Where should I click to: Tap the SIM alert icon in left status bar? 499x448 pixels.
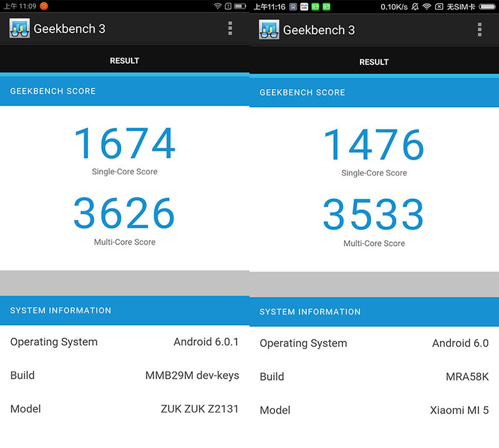coord(228,6)
